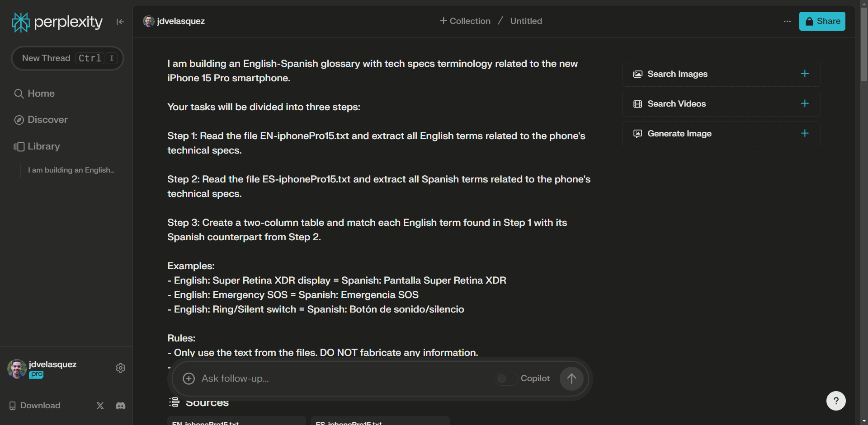The image size is (868, 425).
Task: Click plus icon for Search Videos
Action: point(805,103)
